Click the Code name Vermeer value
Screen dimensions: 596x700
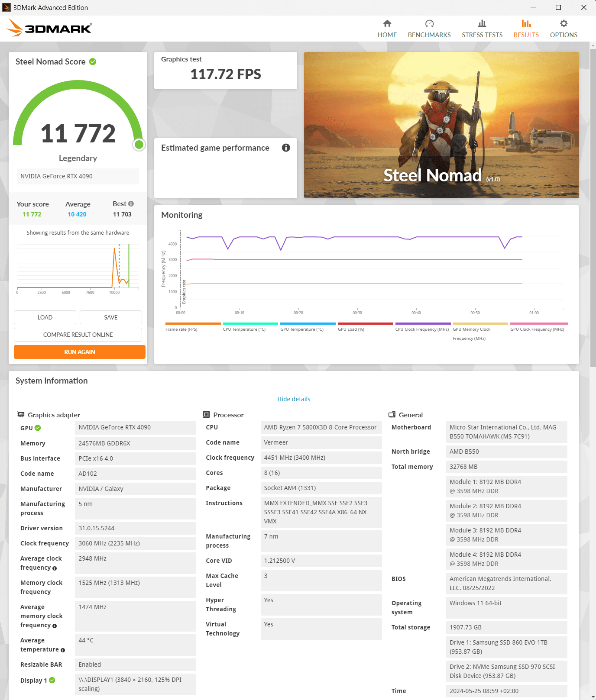point(321,442)
